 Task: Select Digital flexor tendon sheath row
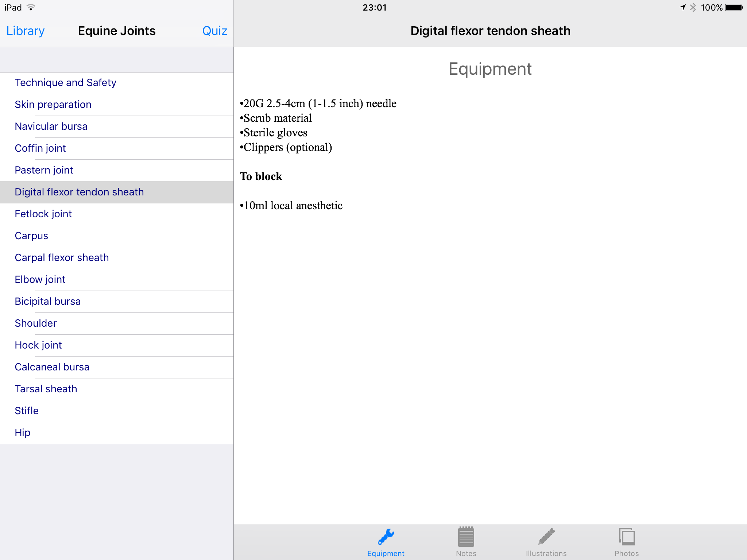tap(117, 192)
